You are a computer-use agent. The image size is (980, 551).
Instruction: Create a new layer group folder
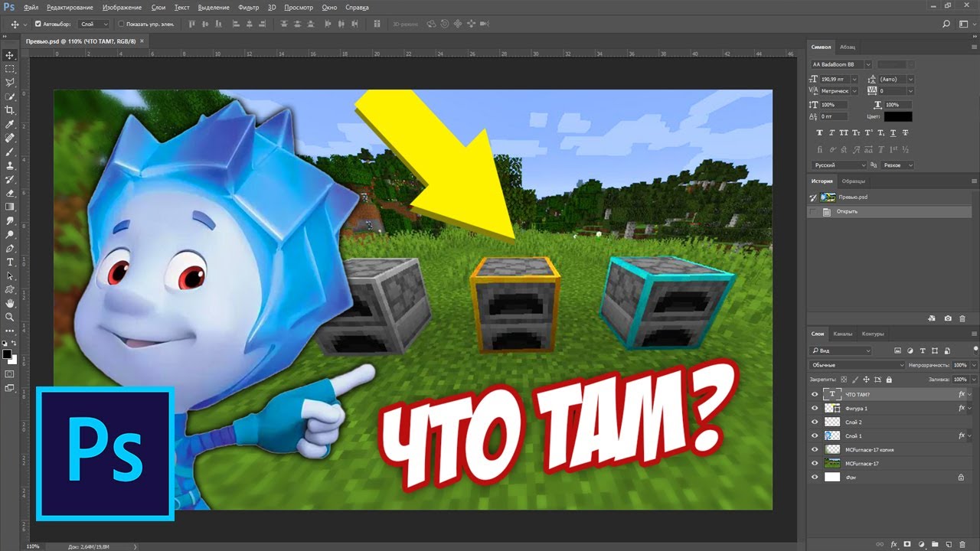pos(935,544)
